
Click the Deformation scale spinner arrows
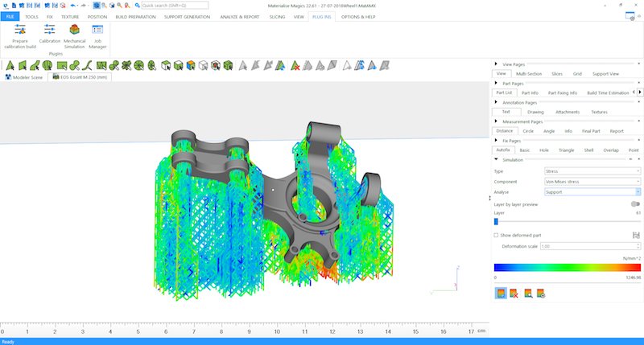[x=638, y=246]
